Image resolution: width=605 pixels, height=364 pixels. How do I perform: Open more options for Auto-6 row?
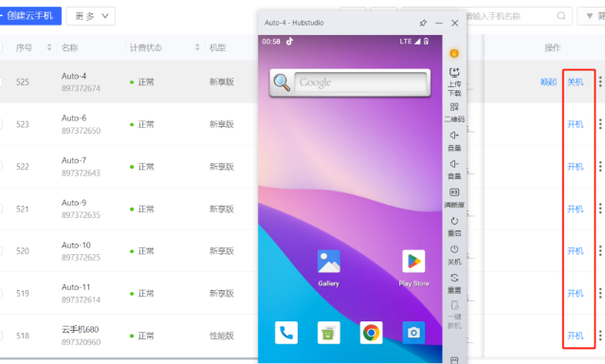point(600,124)
